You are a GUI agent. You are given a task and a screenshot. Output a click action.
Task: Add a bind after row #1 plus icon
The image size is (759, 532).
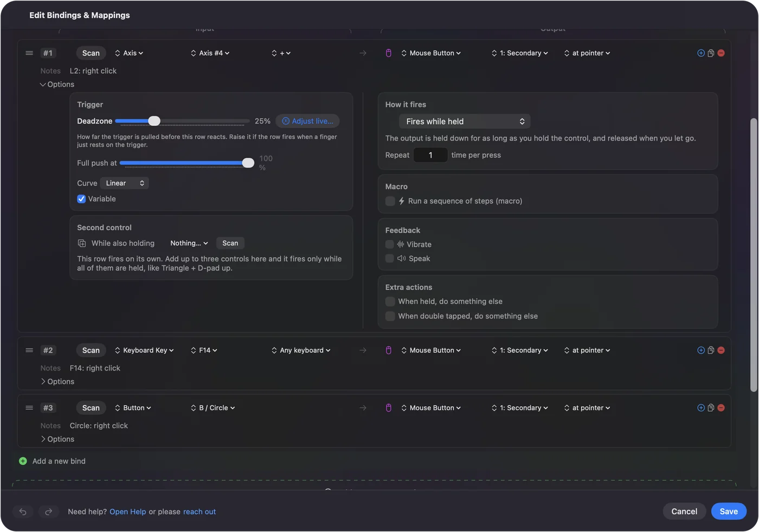(x=701, y=53)
